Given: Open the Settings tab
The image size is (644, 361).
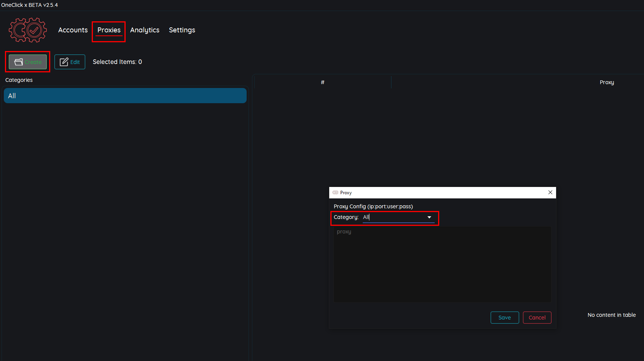Looking at the screenshot, I should (182, 30).
